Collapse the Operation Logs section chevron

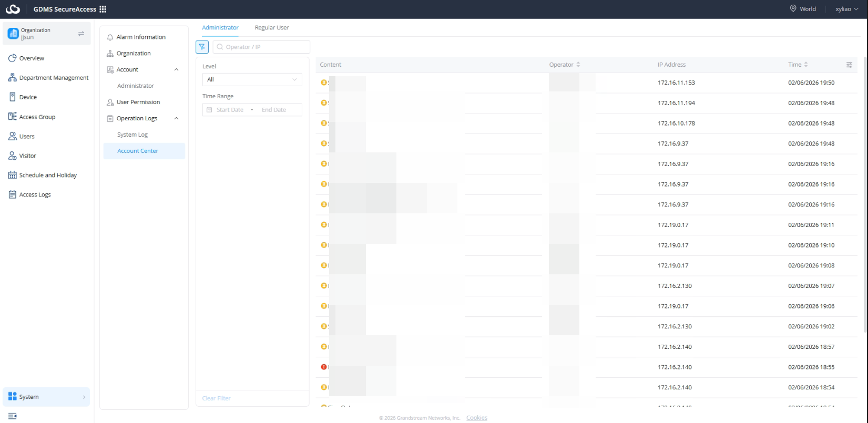click(176, 118)
